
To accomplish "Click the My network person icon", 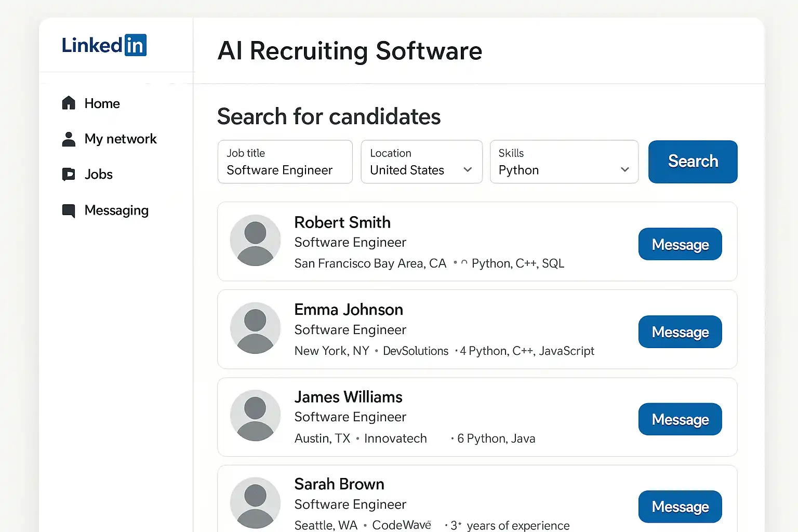I will pos(69,139).
